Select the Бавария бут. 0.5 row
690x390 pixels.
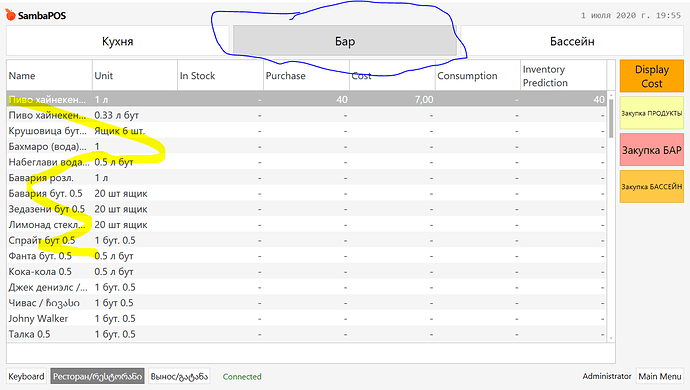[x=307, y=193]
